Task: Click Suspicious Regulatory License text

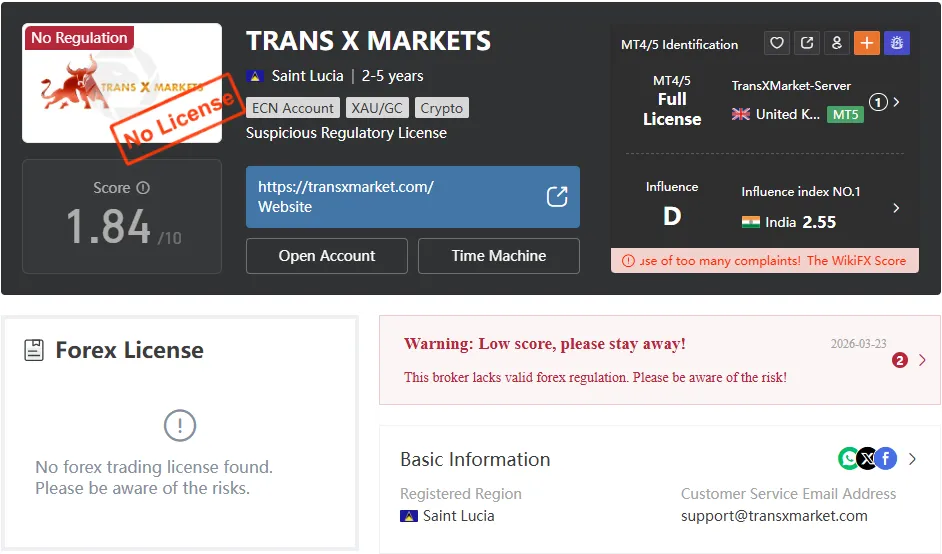Action: tap(346, 133)
